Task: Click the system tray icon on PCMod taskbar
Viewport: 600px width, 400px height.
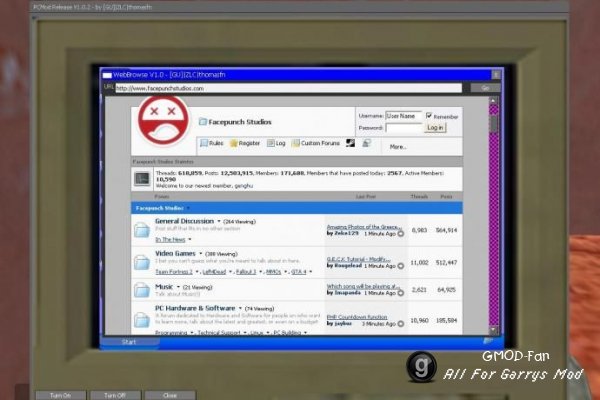Action: point(488,341)
